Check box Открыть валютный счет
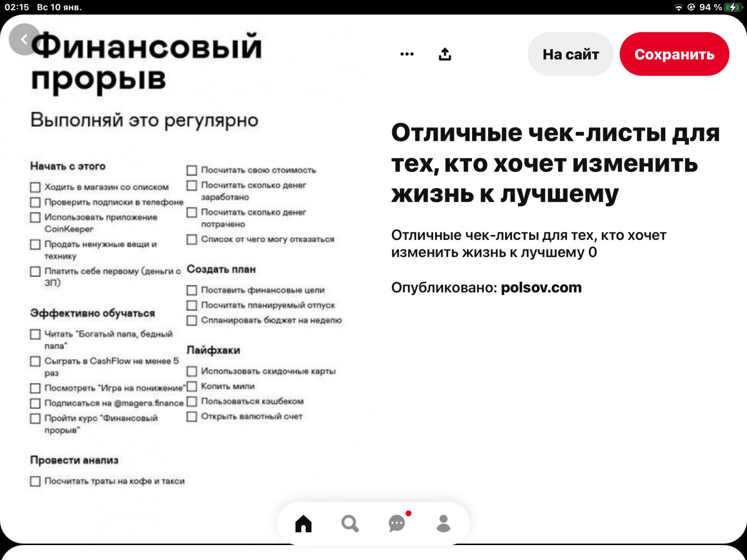 [192, 417]
